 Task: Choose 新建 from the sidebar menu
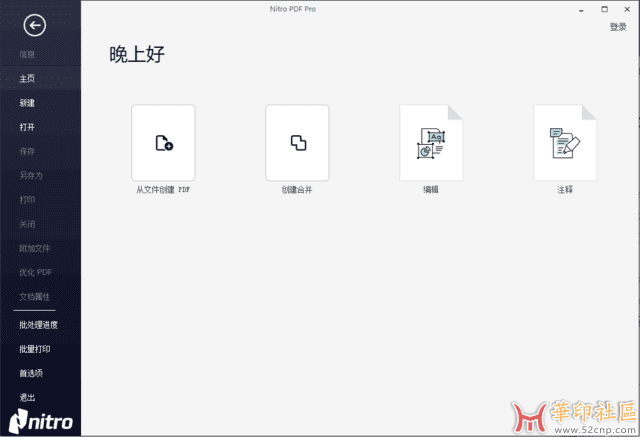28,103
